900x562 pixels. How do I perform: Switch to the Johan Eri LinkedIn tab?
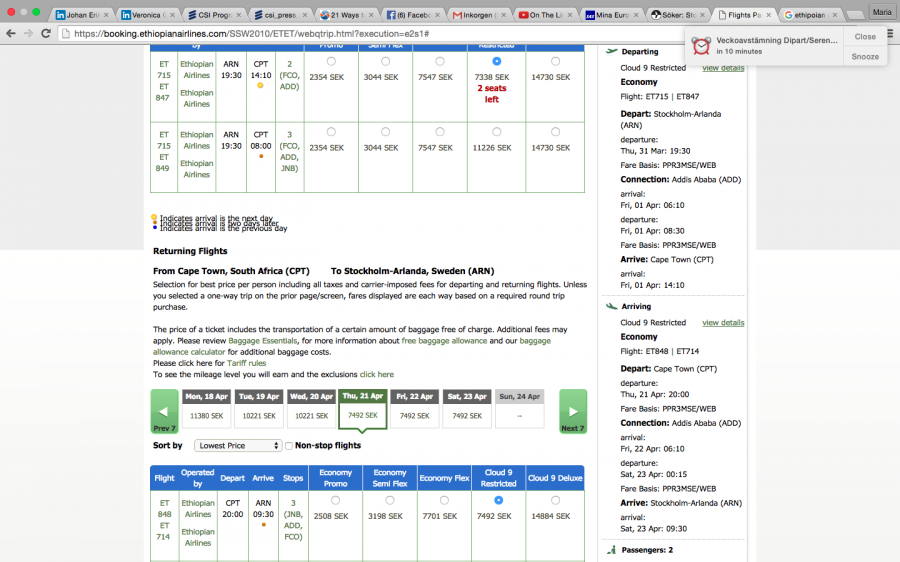[x=82, y=15]
